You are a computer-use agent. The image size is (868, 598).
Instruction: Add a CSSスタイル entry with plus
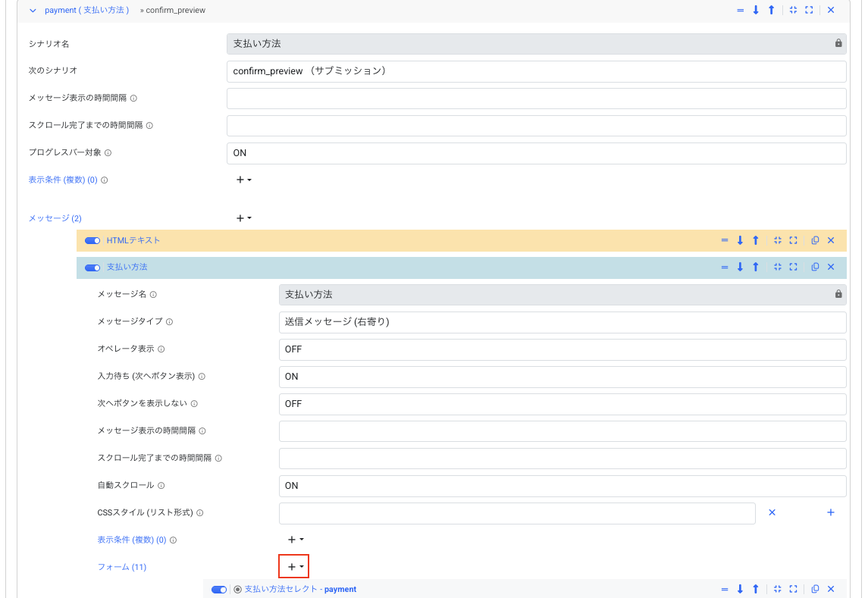click(831, 512)
